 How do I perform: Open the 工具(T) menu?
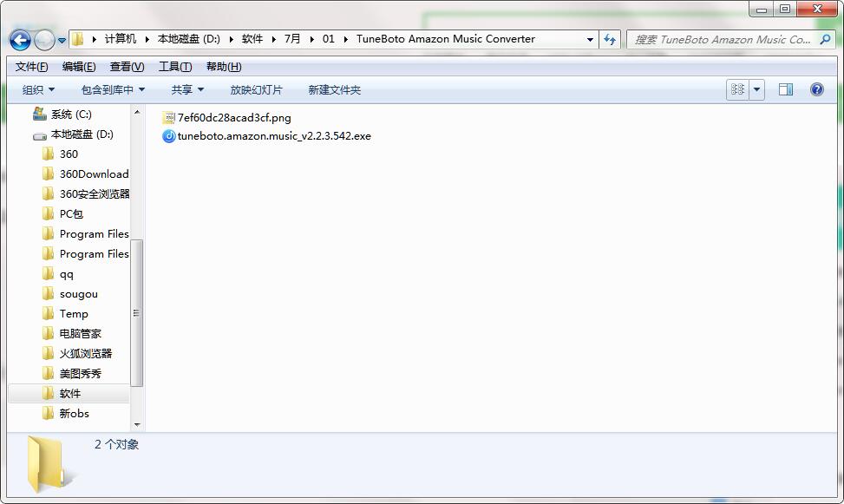tap(175, 66)
